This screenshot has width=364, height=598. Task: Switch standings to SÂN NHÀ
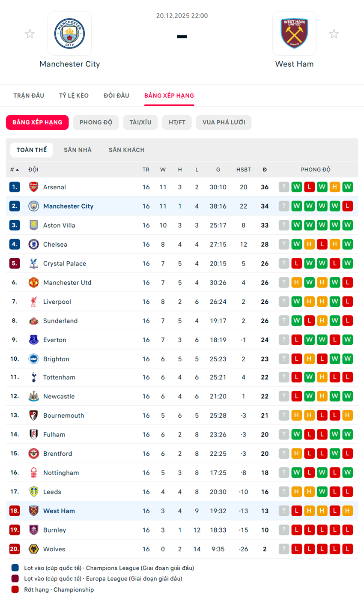[78, 150]
